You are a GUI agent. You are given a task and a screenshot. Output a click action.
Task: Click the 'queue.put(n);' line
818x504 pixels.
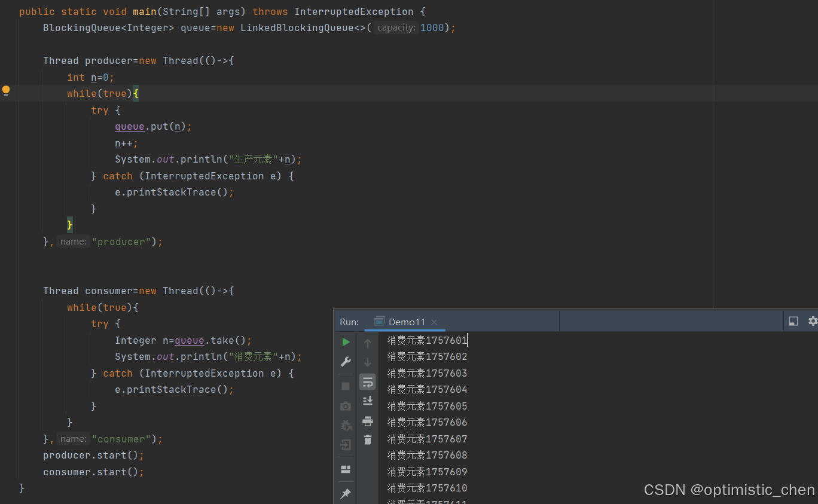(x=153, y=126)
